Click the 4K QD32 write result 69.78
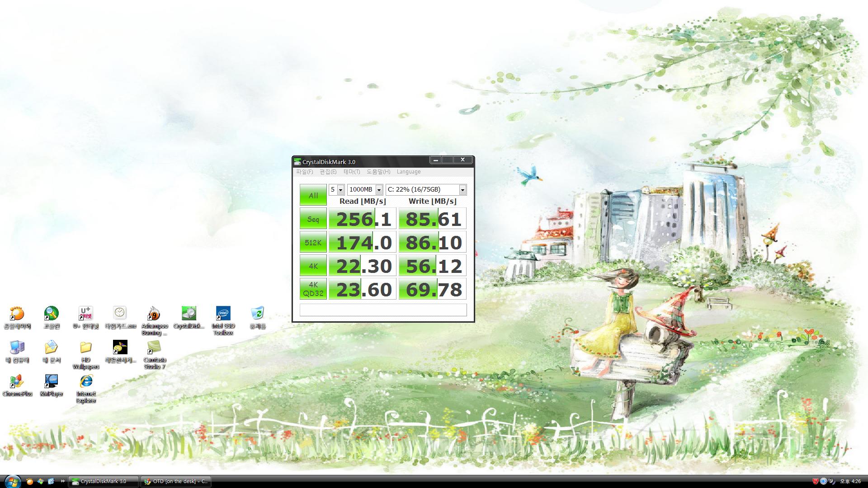This screenshot has height=488, width=868. (433, 289)
